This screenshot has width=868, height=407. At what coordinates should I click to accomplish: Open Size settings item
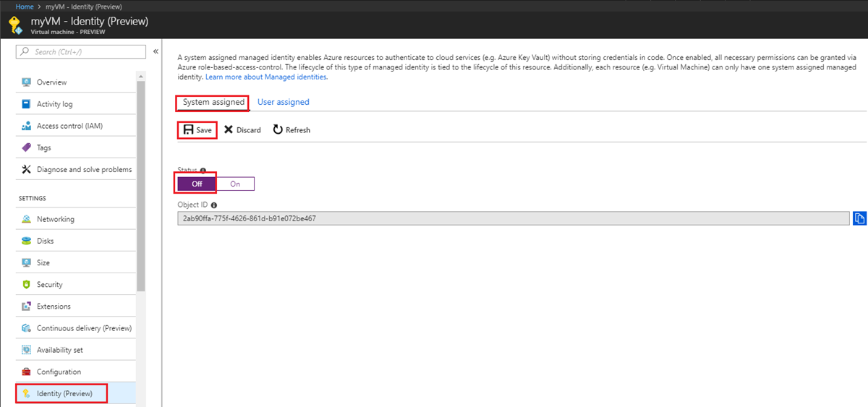(x=76, y=262)
